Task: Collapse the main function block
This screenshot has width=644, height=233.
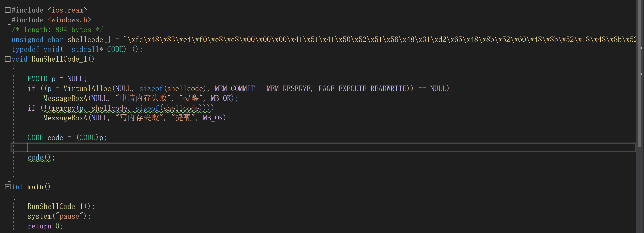Action: [x=7, y=187]
